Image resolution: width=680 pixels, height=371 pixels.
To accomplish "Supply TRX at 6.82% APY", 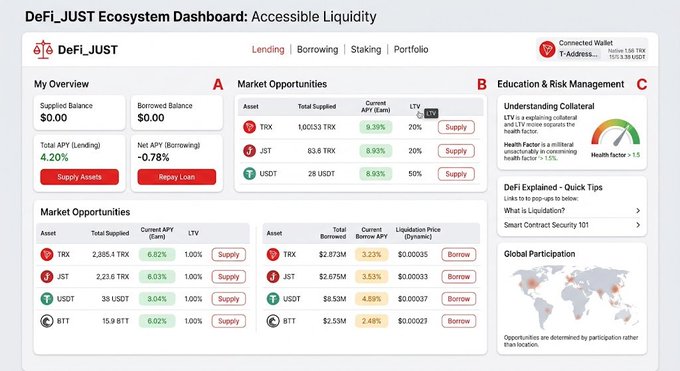I will [229, 255].
